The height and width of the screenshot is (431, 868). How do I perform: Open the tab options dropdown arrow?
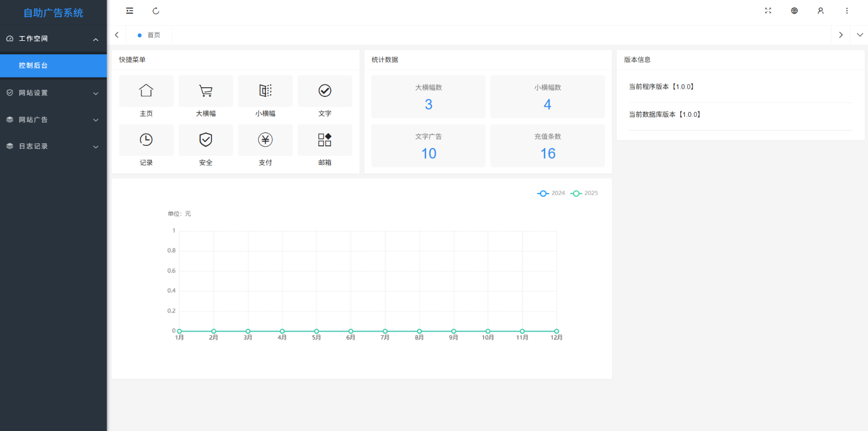click(860, 35)
